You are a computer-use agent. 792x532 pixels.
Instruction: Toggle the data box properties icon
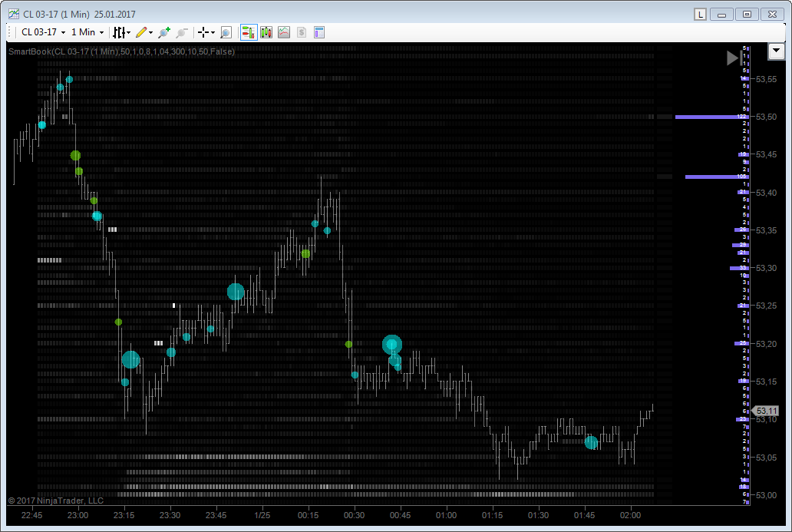pos(319,32)
